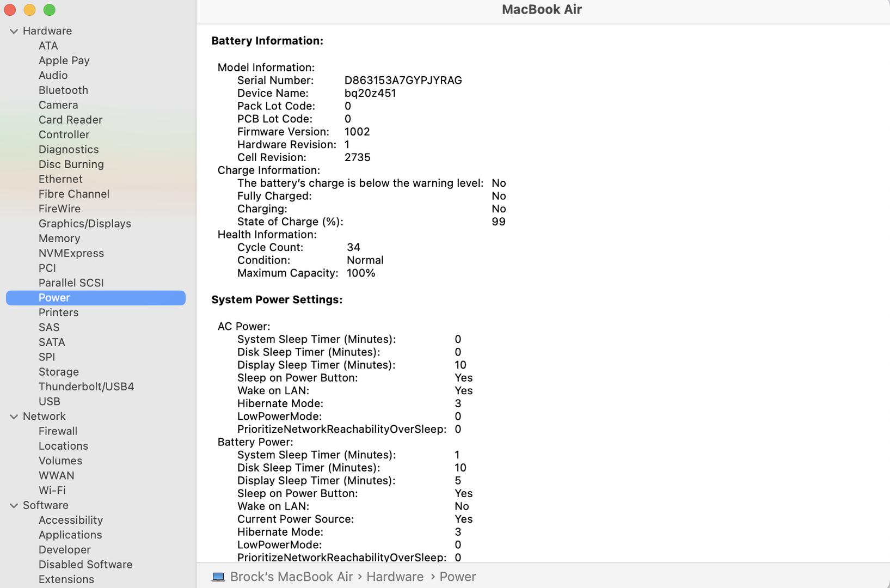This screenshot has height=588, width=890.
Task: Open the Graphics/Displays hardware entry
Action: click(84, 224)
